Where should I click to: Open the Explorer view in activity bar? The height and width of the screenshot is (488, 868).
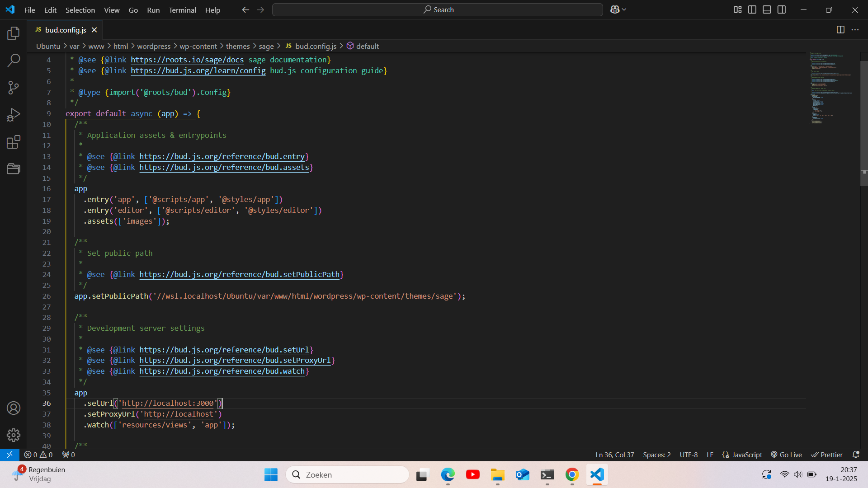[14, 33]
